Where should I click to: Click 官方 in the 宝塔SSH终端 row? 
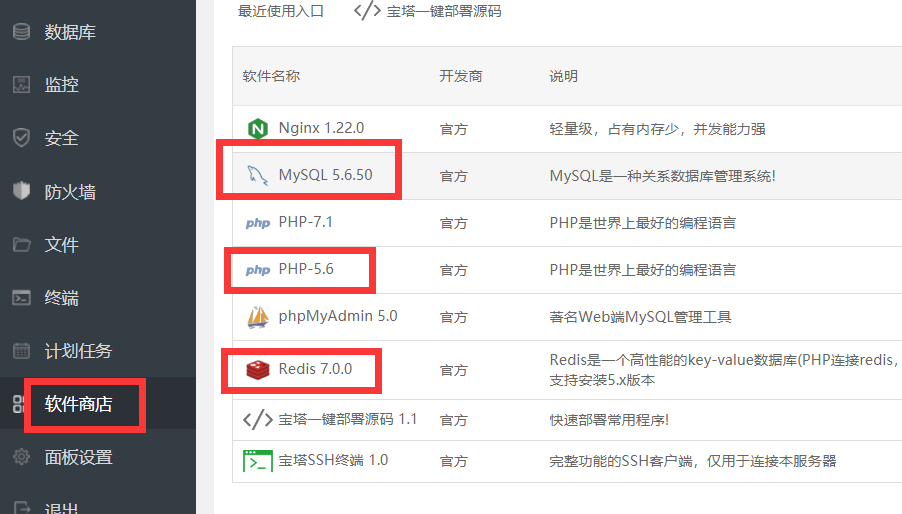[x=453, y=462]
